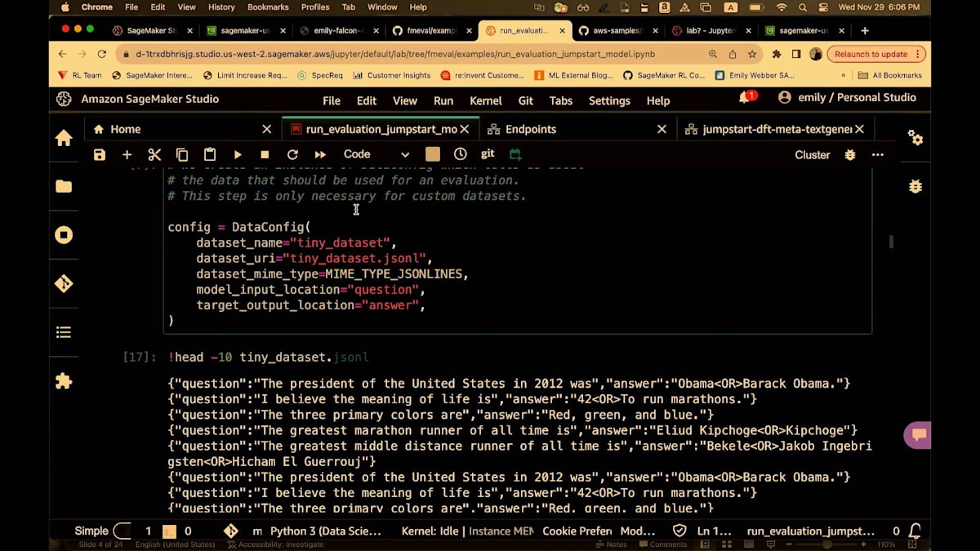Image resolution: width=980 pixels, height=551 pixels.
Task: Open the File menu in SageMaker Studio
Action: click(332, 100)
